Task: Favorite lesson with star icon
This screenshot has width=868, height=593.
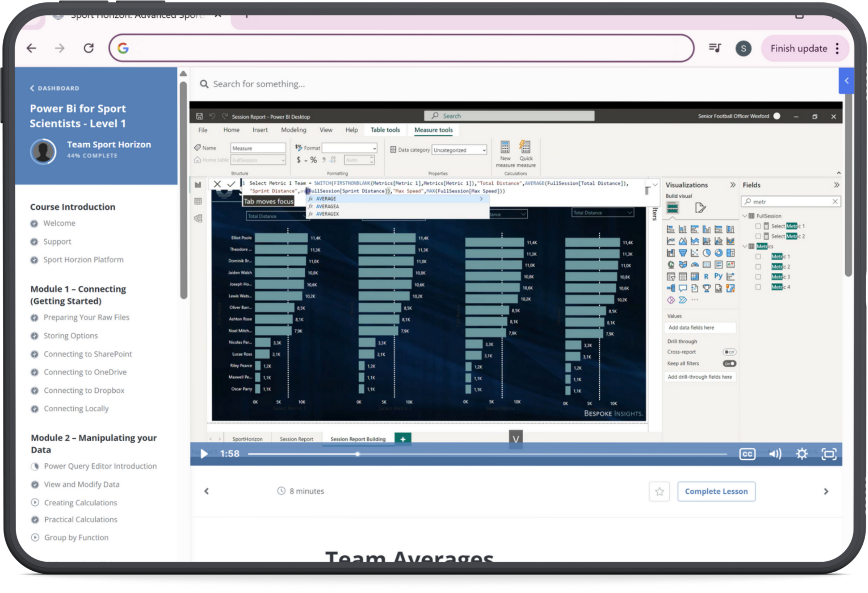Action: coord(659,491)
